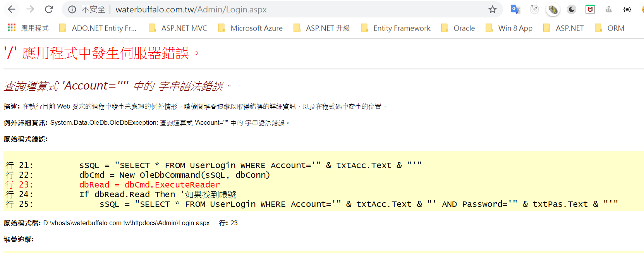Viewport: 644px width, 253px height.
Task: Click the 描述 description paragraph
Action: (195, 106)
